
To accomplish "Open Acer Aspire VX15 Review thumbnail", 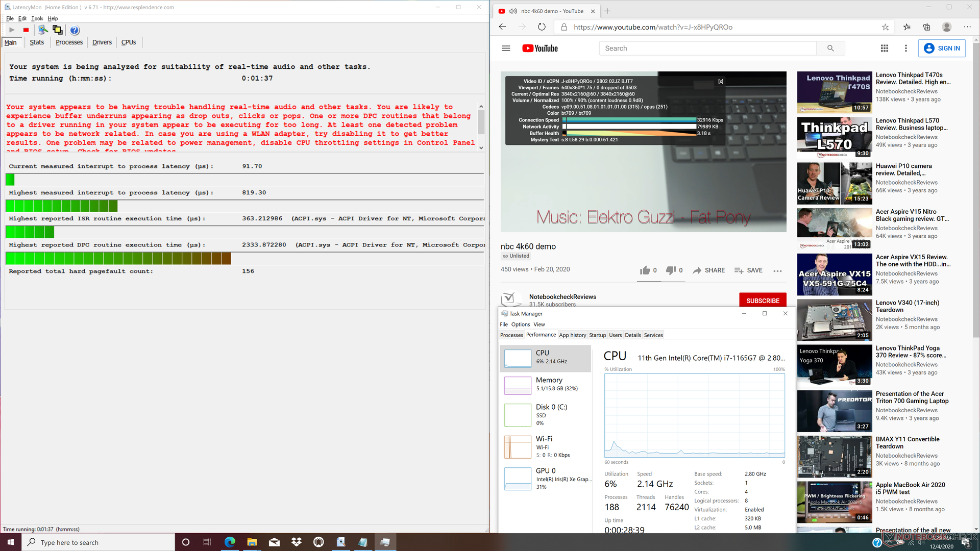I will click(x=835, y=274).
